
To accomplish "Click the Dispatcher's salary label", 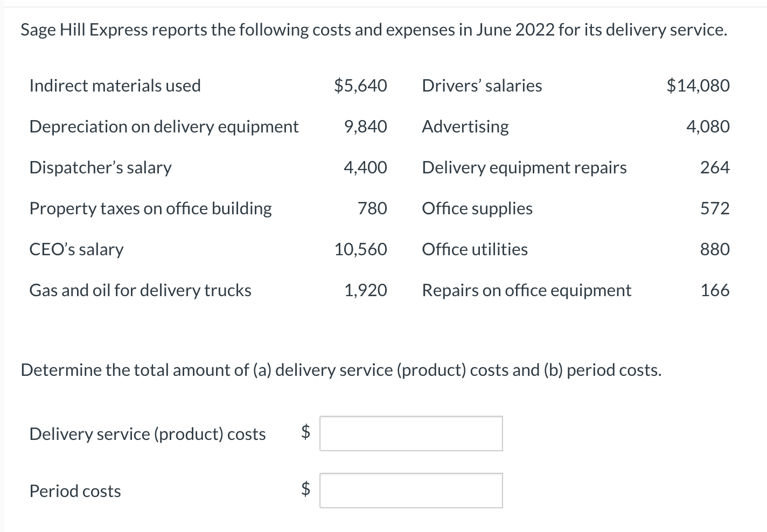I will point(101,167).
